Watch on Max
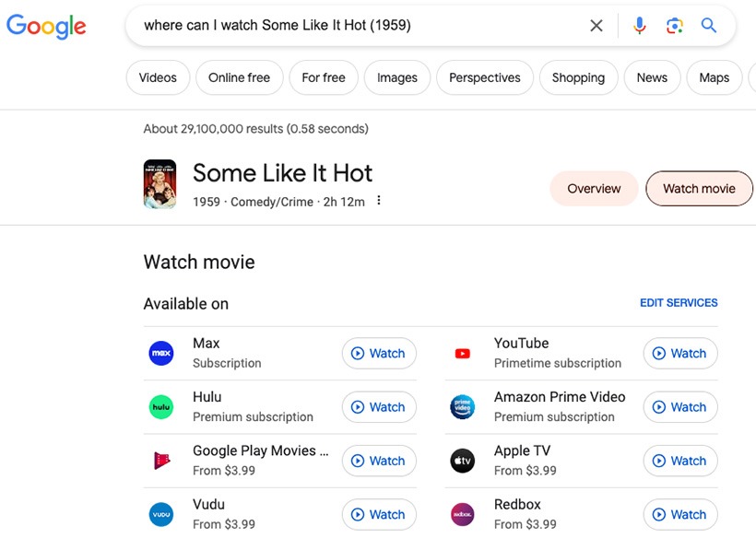756x538 pixels. point(379,354)
